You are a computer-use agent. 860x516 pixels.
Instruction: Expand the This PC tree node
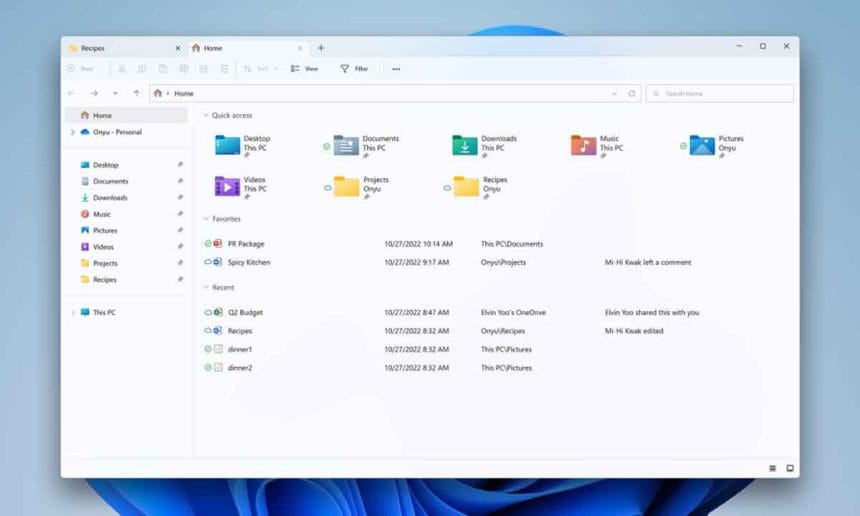(72, 312)
